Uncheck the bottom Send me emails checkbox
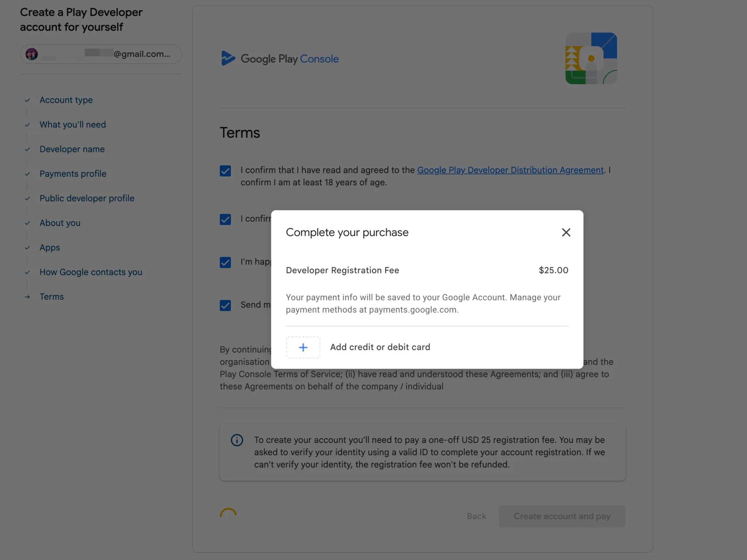Viewport: 747px width, 560px height. [225, 306]
